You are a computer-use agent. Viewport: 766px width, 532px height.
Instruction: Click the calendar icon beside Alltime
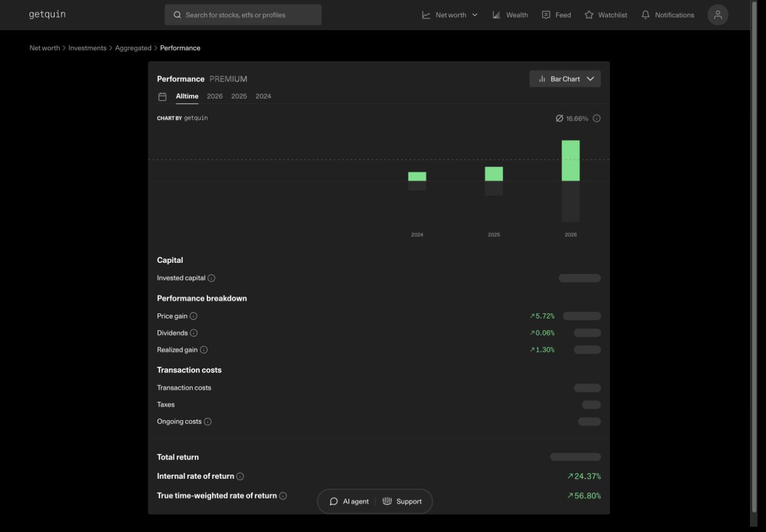coord(162,96)
